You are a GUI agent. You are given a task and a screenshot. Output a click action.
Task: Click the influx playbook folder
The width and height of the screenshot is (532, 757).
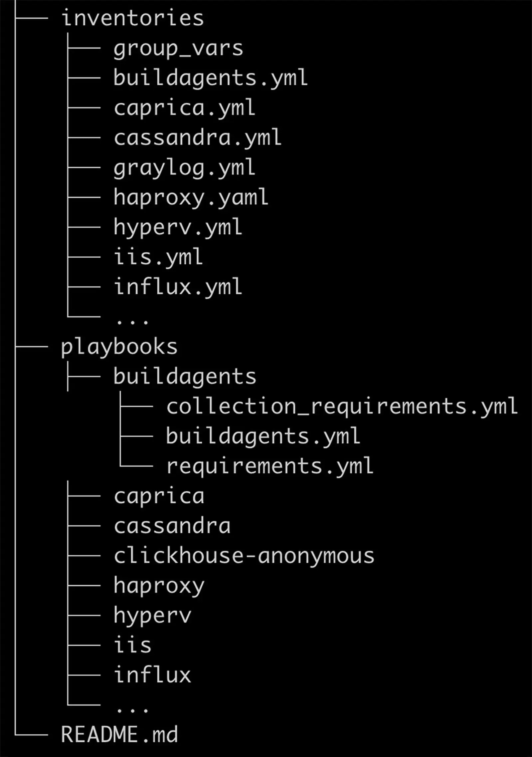click(x=152, y=675)
